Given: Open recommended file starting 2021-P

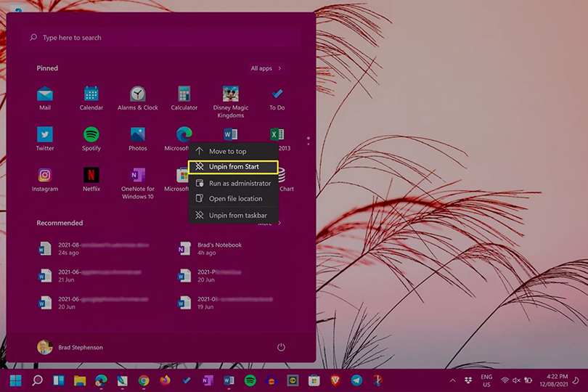Looking at the screenshot, I should (210, 276).
